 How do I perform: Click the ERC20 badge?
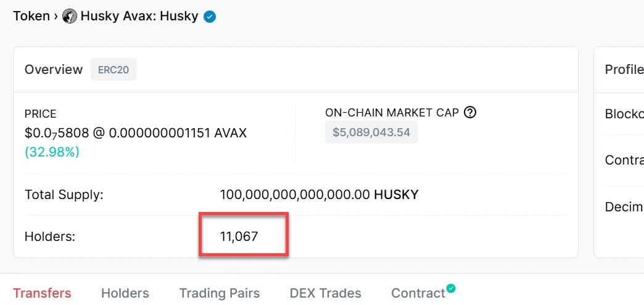(x=114, y=70)
